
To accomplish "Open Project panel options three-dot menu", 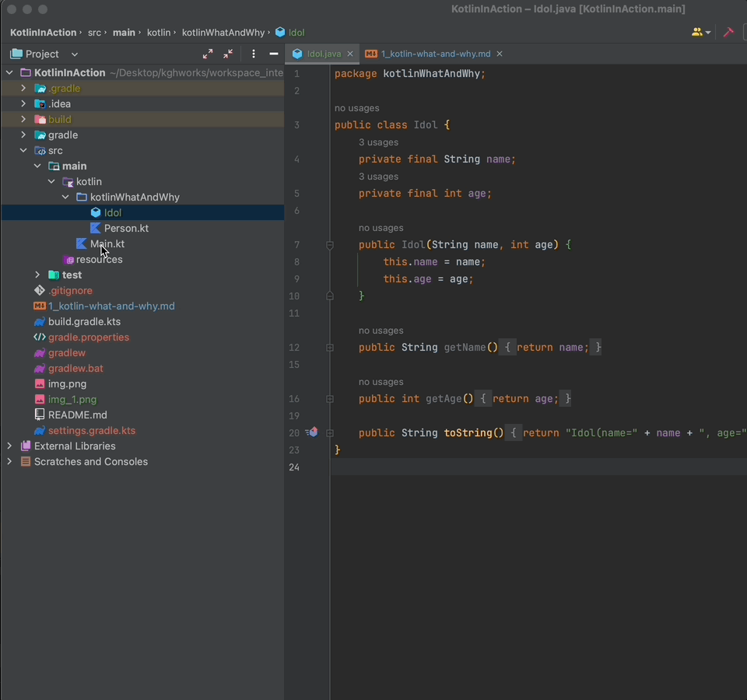I will [254, 54].
